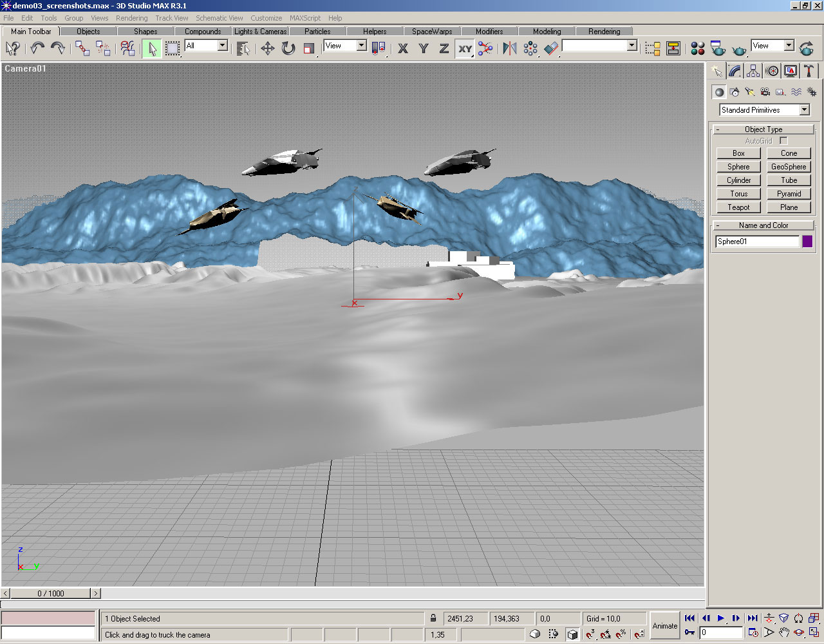Open the Material Editor spheres icon

pos(697,48)
